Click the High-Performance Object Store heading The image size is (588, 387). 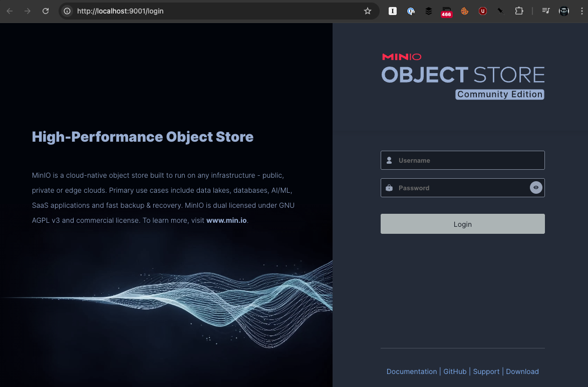(143, 137)
